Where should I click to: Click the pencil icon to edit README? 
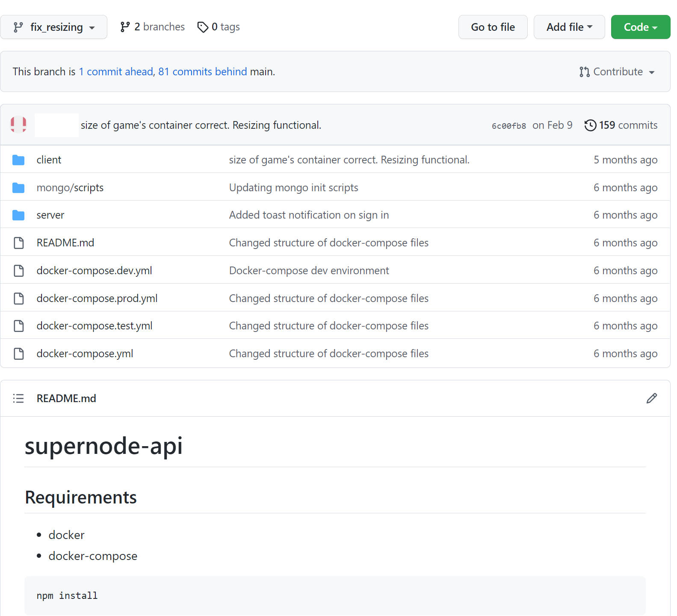651,398
